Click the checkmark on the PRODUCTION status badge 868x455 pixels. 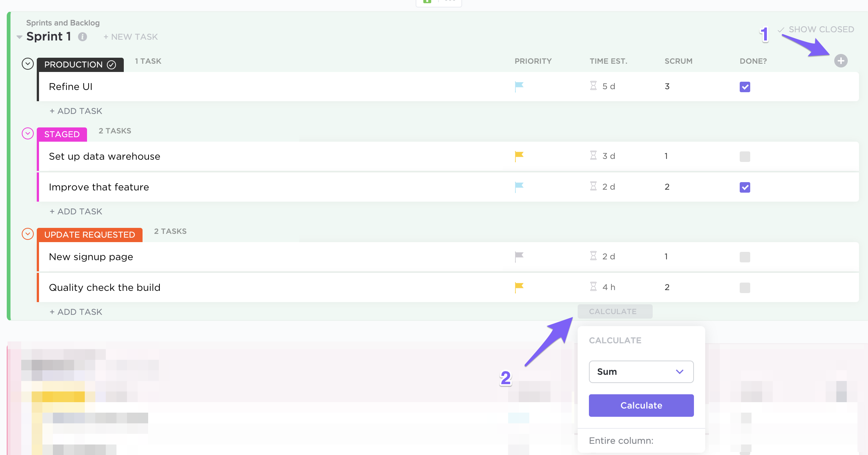pyautogui.click(x=111, y=64)
